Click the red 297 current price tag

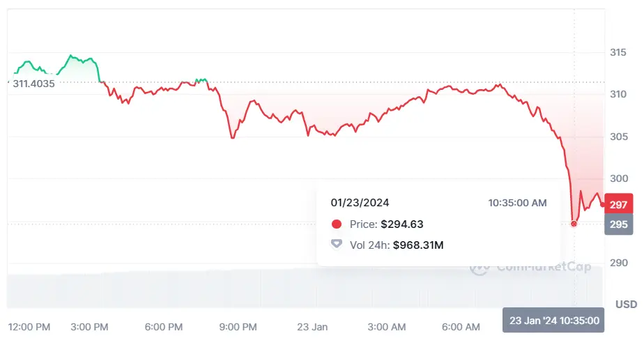pos(619,204)
